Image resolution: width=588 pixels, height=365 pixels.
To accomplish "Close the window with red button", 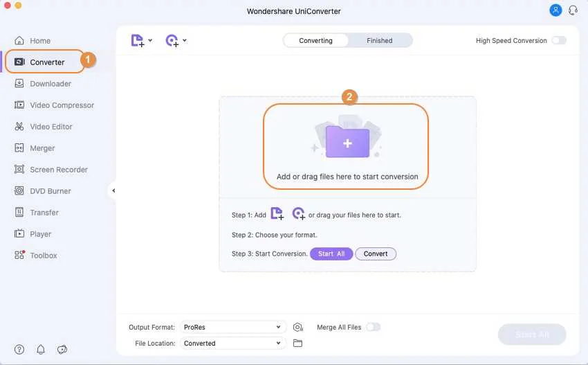I will [x=7, y=6].
